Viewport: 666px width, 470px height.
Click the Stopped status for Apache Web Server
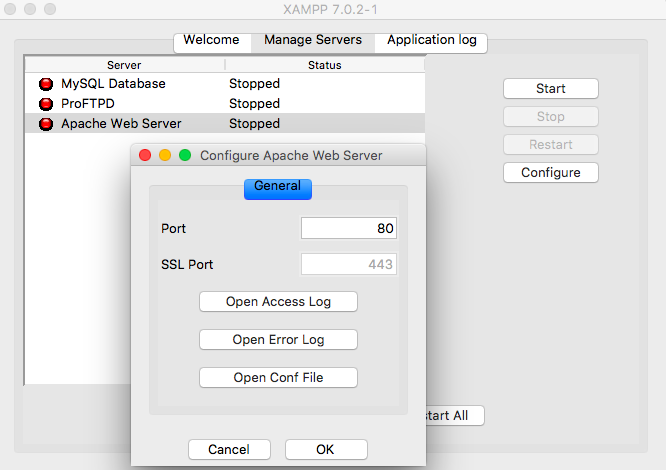(x=254, y=124)
